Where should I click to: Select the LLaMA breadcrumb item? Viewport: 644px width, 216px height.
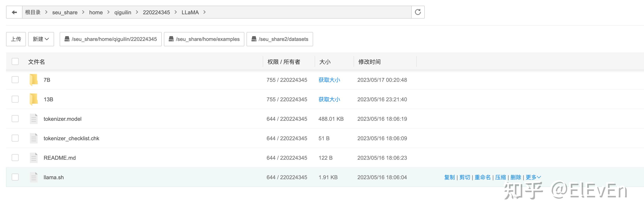(x=190, y=12)
